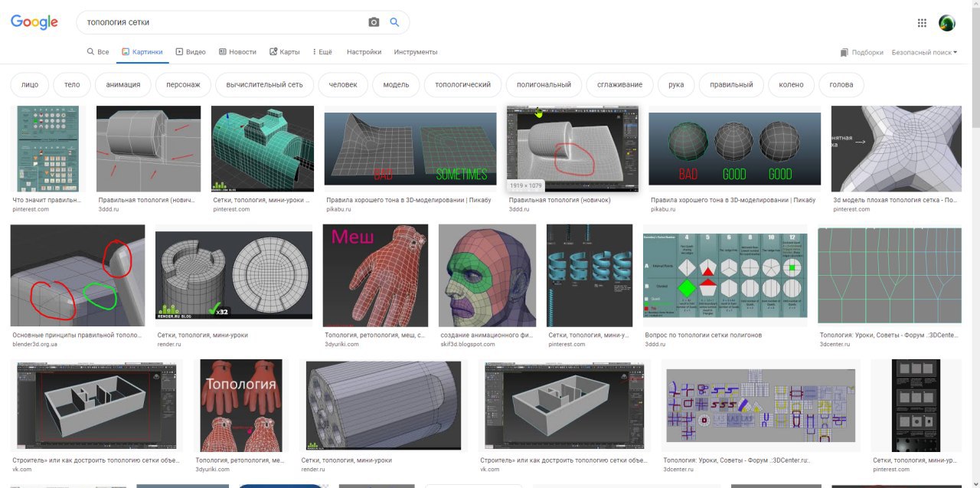Select the вычислительный сеть chip
This screenshot has height=488, width=980.
tap(265, 84)
